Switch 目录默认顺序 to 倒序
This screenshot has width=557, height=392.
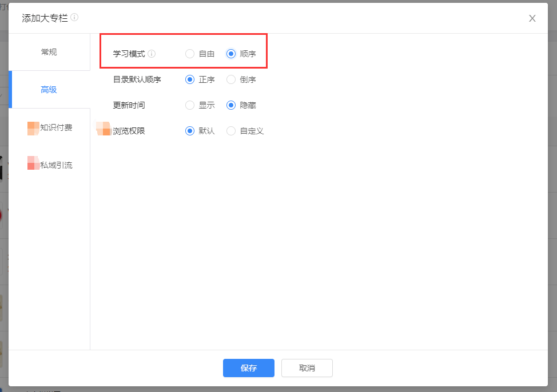point(231,80)
